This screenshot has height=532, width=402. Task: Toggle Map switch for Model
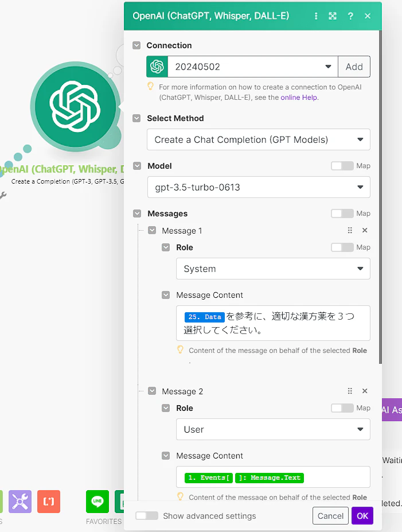[x=342, y=166]
